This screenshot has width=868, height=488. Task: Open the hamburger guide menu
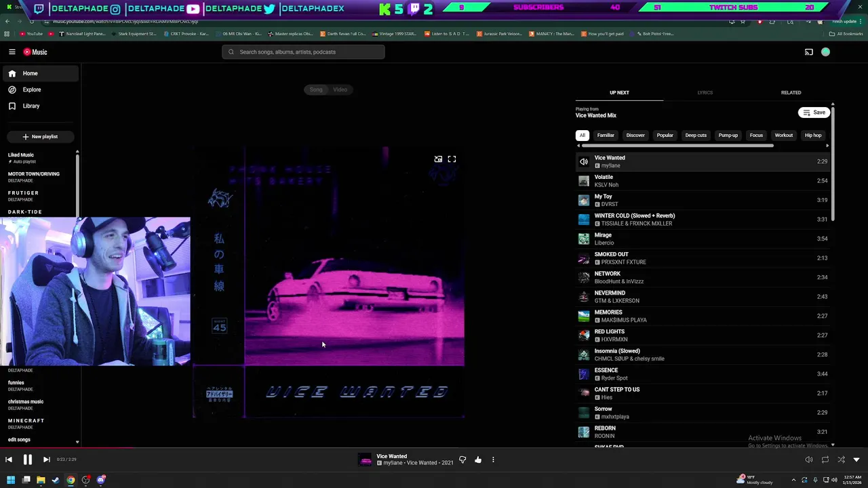12,52
